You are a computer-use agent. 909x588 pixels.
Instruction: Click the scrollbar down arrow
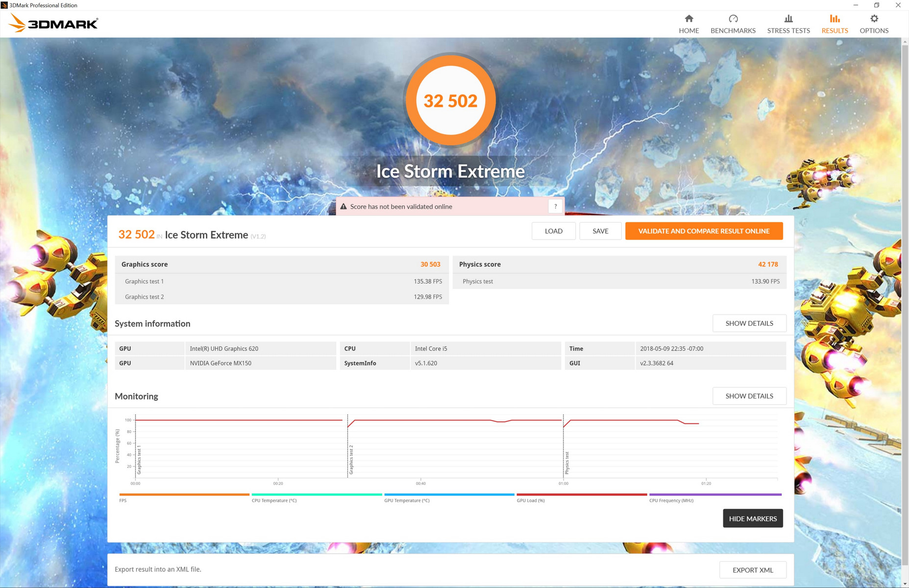pos(905,584)
